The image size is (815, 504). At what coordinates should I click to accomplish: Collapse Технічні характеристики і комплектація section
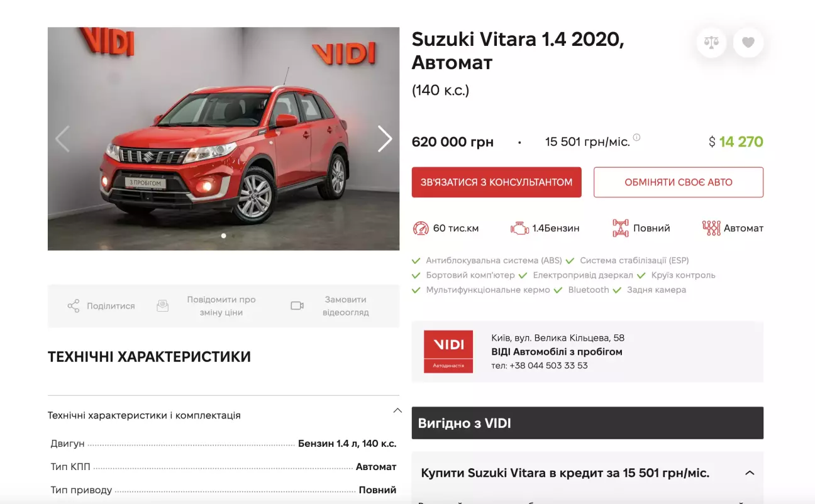[397, 410]
